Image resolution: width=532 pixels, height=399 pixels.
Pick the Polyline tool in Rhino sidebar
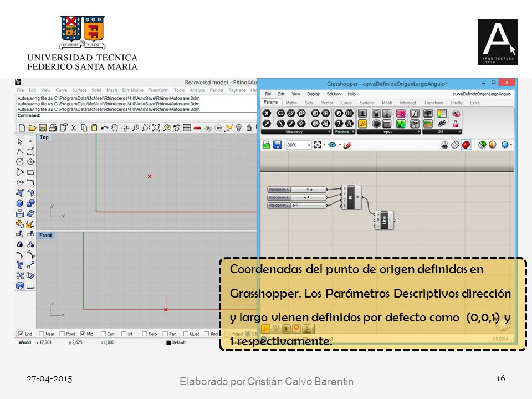pos(20,152)
